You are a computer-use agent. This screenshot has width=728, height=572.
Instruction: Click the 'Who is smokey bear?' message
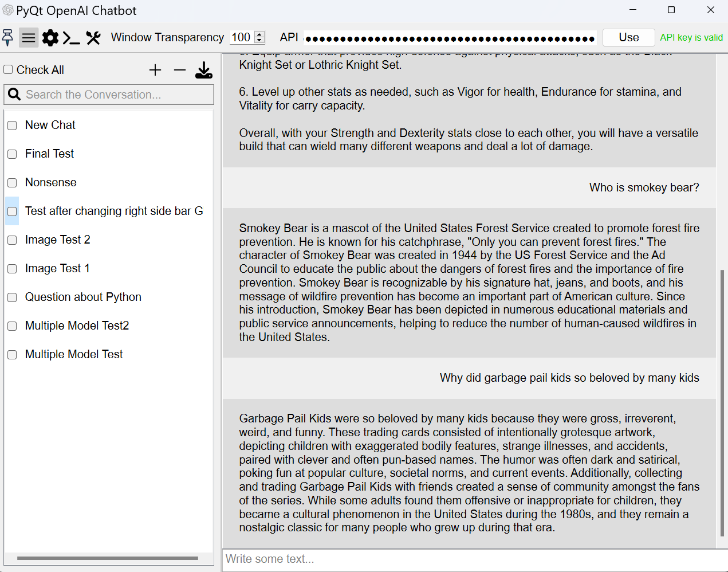(x=644, y=187)
